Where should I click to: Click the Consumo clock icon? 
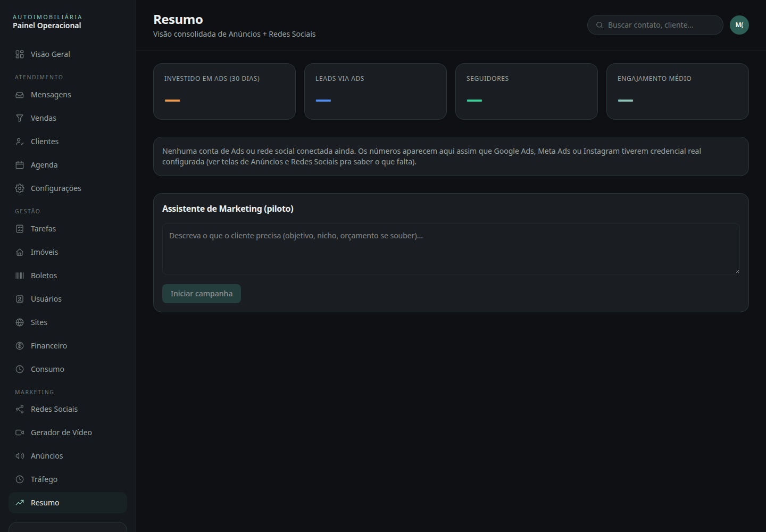point(20,369)
